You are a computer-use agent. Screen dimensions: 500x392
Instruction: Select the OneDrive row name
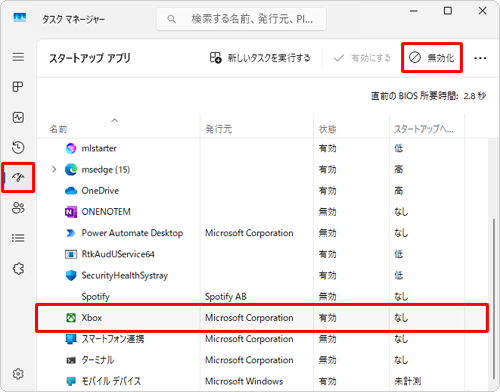click(x=100, y=191)
